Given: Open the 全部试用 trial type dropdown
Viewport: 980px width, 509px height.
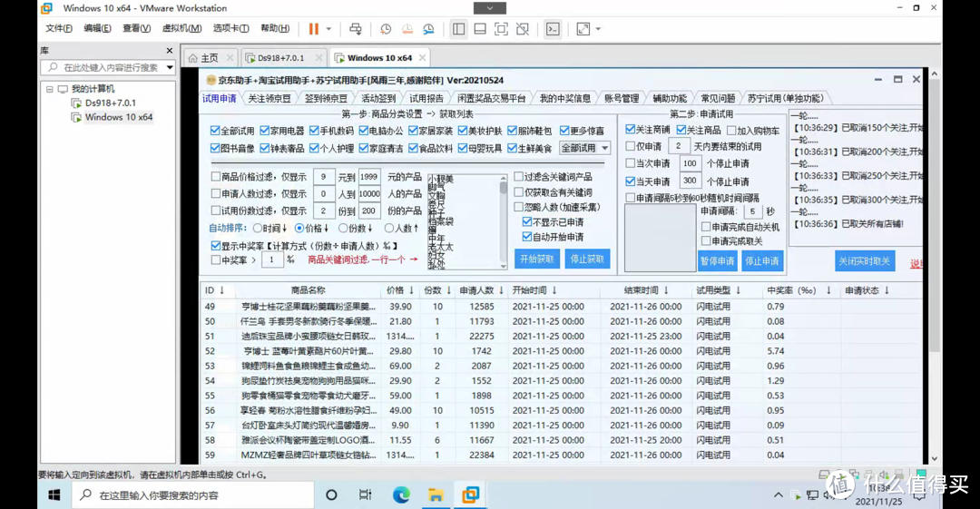Looking at the screenshot, I should (x=584, y=148).
